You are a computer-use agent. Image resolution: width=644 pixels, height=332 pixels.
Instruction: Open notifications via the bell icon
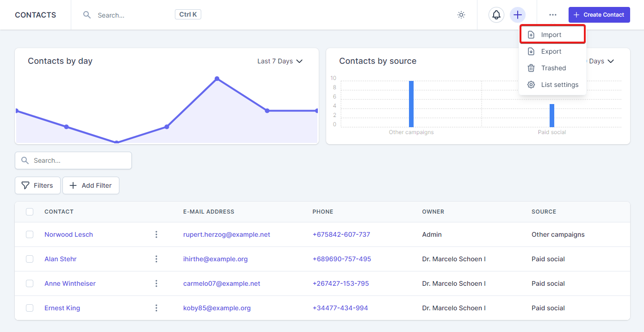tap(496, 15)
